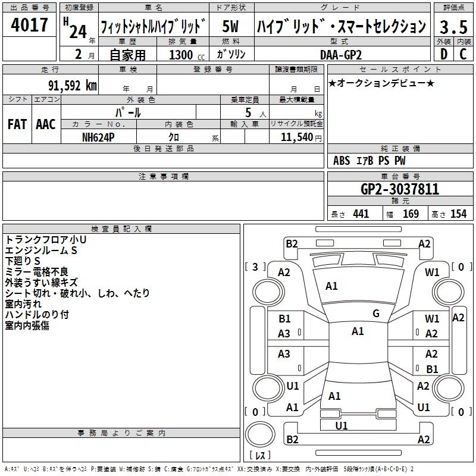The image size is (476, 476).
Task: Click the "A1" mark on the hood
Action: pyautogui.click(x=331, y=286)
